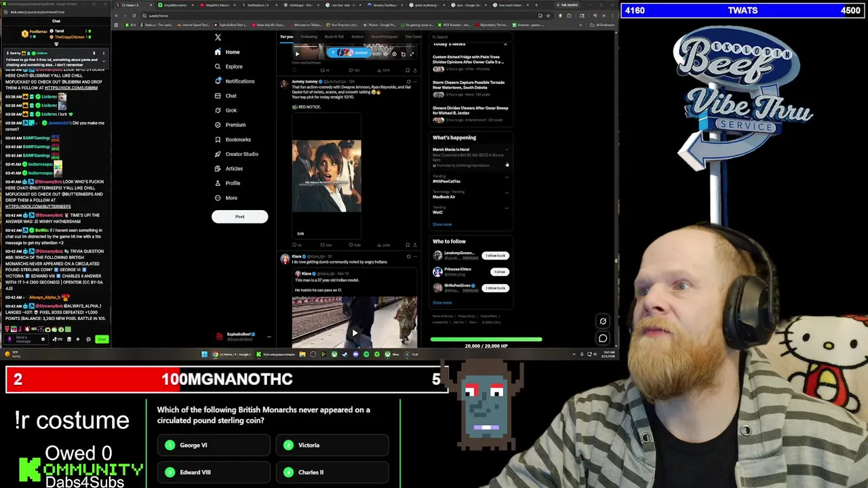Screen dimensions: 868x488
Task: Follow back LendwayGrown
Action: (495, 256)
